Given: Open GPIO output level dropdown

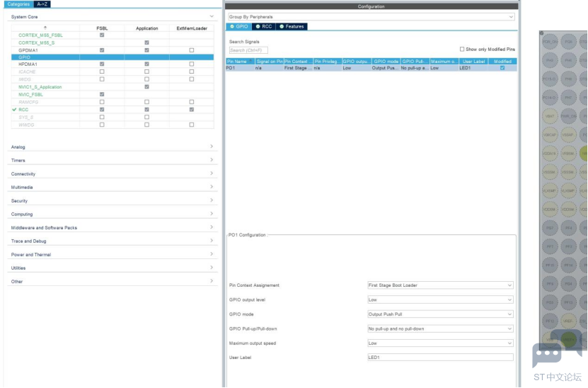Looking at the screenshot, I should (440, 299).
